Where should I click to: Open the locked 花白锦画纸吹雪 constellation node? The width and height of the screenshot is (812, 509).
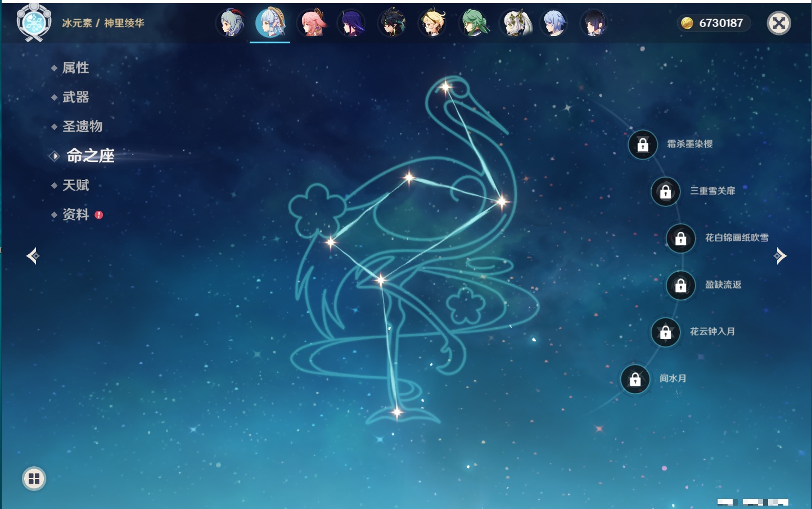click(681, 238)
